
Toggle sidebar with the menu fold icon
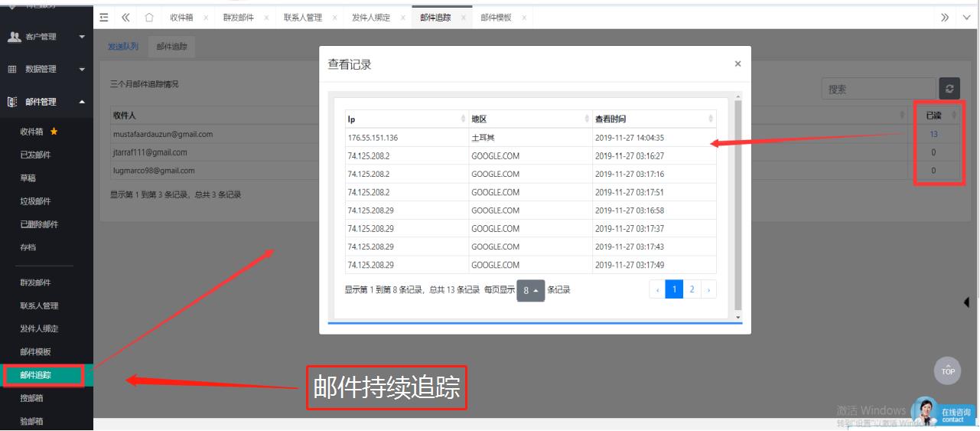[104, 17]
